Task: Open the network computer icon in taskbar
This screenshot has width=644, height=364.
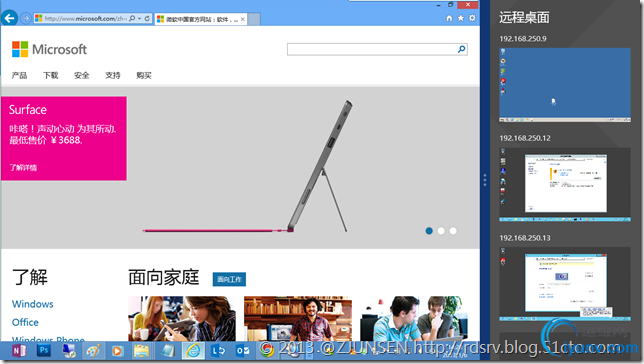Action: (68, 351)
